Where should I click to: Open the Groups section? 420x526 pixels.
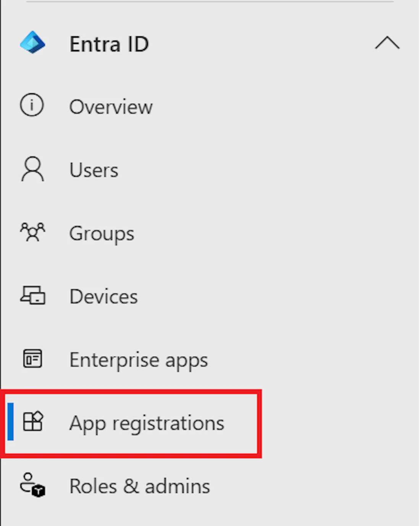[x=102, y=233]
